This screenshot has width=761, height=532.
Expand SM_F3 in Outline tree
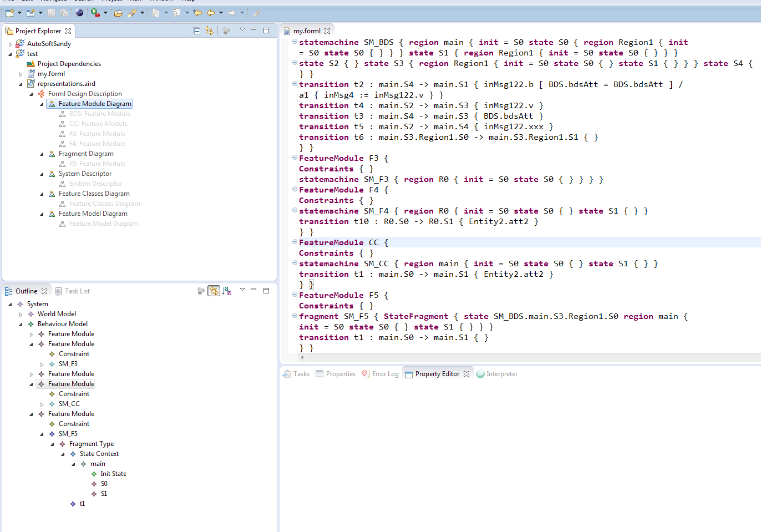(x=42, y=364)
